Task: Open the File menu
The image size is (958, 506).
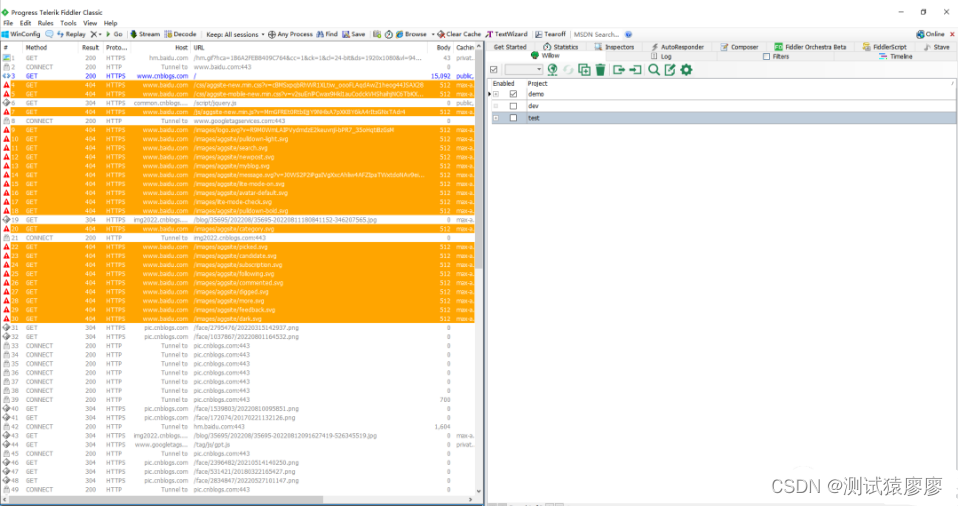Action: pos(8,23)
